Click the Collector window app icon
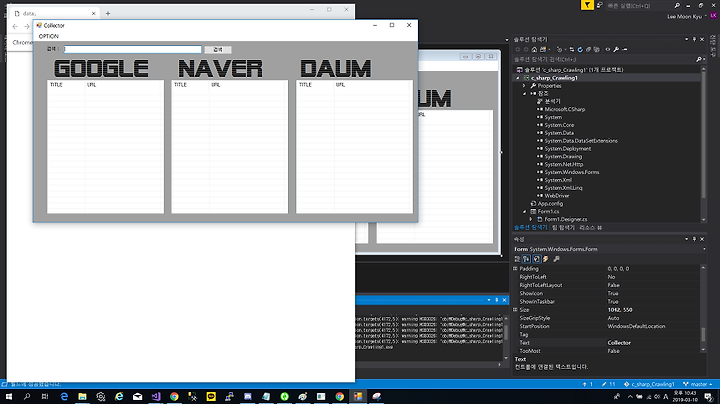Screen dimensions: 720x404 pos(39,25)
